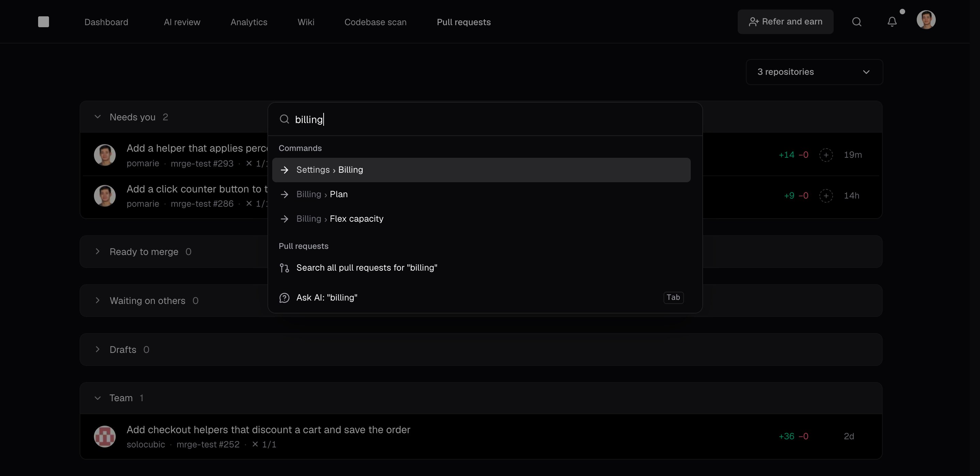Choose Billing › Flex capacity command
The image size is (980, 476).
[481, 219]
